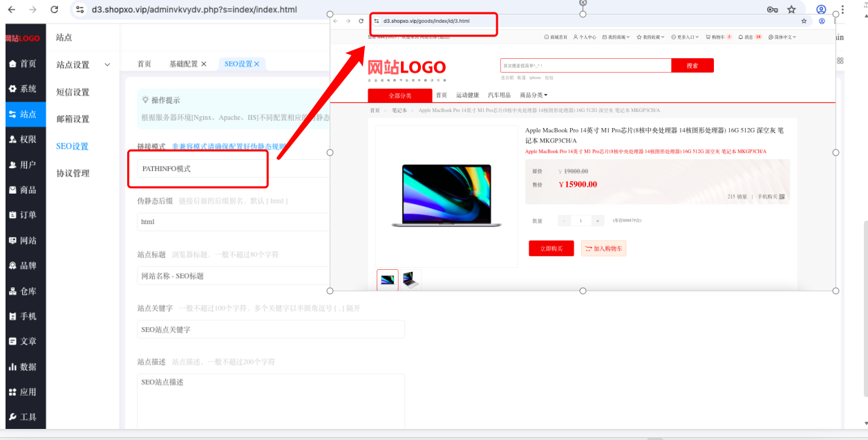Bookmark the admin page with the star icon
Screen dimensions: 868x440
click(x=791, y=10)
